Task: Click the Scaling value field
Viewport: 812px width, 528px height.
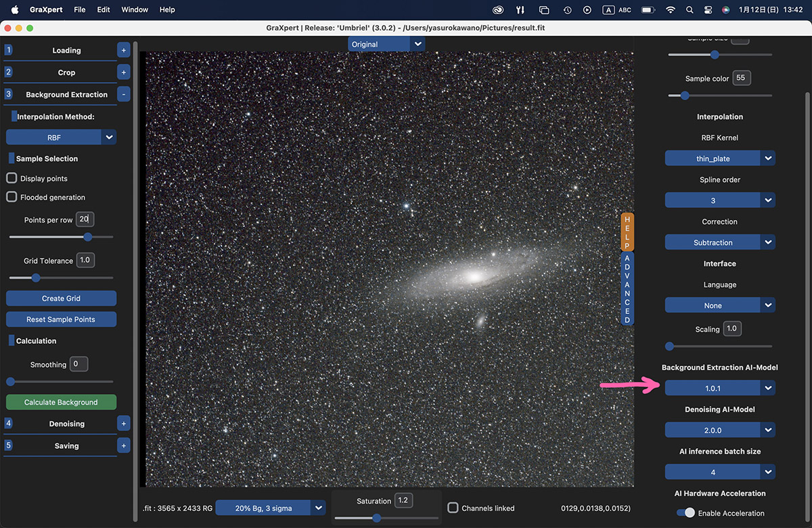Action: pos(731,328)
